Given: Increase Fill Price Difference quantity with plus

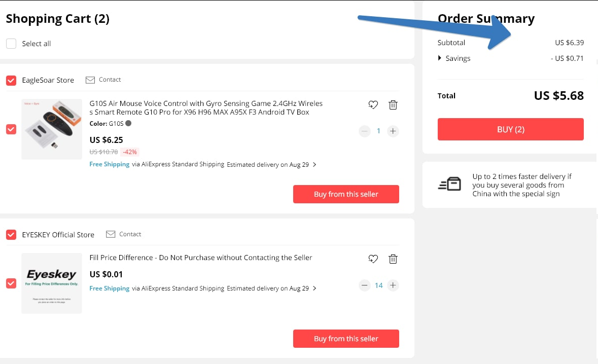Looking at the screenshot, I should click(x=393, y=285).
